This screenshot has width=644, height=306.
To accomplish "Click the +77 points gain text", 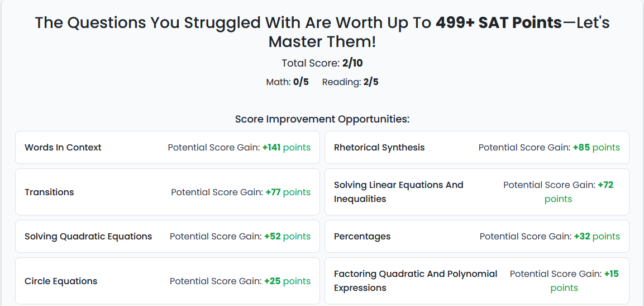I will (x=288, y=192).
